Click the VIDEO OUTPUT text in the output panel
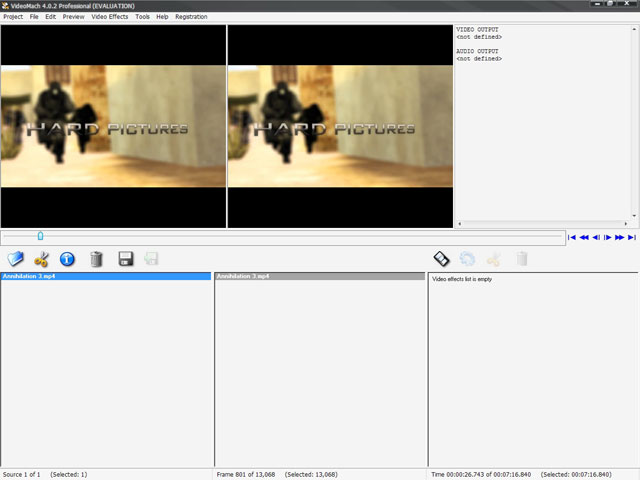640x480 pixels. [477, 30]
